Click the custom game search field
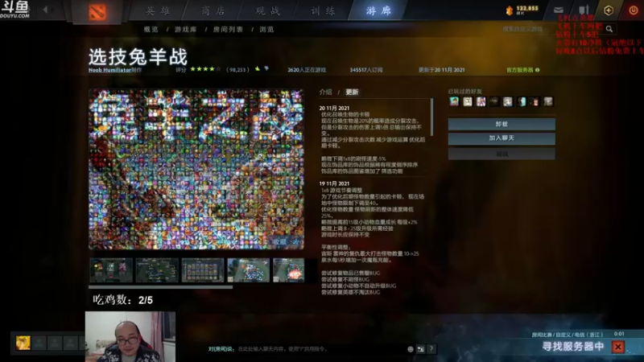644x362 pixels. point(551,29)
